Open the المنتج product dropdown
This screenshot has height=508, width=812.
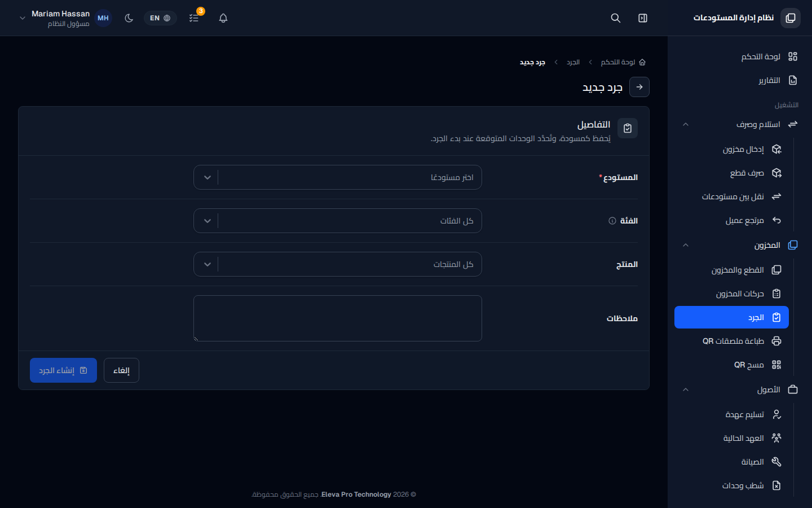click(338, 264)
